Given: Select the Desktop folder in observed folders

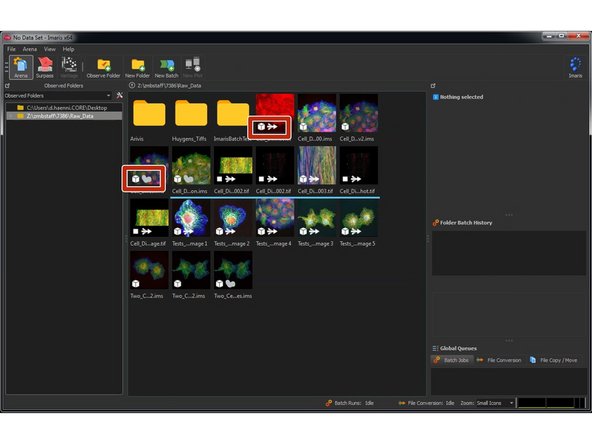Looking at the screenshot, I should pyautogui.click(x=64, y=108).
